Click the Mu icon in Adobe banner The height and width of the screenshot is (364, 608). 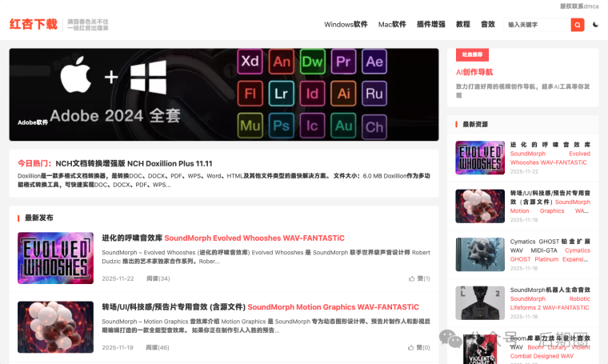pyautogui.click(x=250, y=126)
